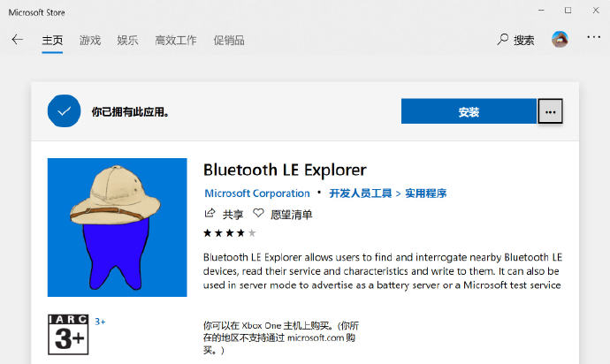This screenshot has height=364, width=610.
Task: Click the Bluetooth LE Explorer app thumbnail
Action: pos(117,228)
